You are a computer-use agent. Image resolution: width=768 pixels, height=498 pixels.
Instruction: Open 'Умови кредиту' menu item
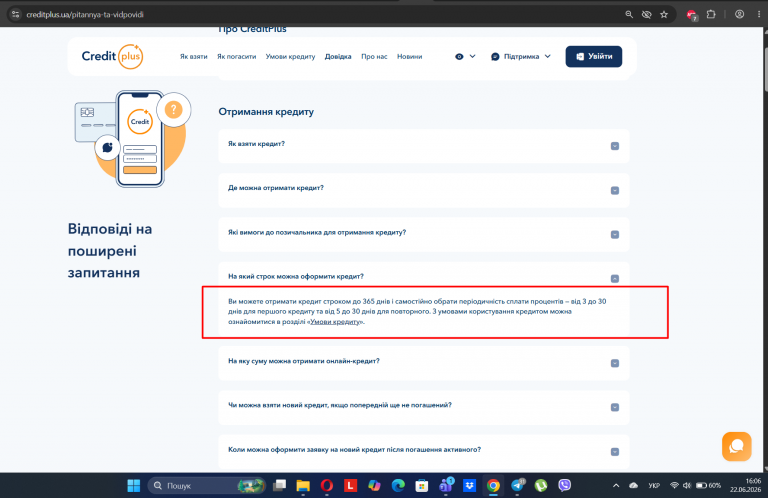[290, 56]
